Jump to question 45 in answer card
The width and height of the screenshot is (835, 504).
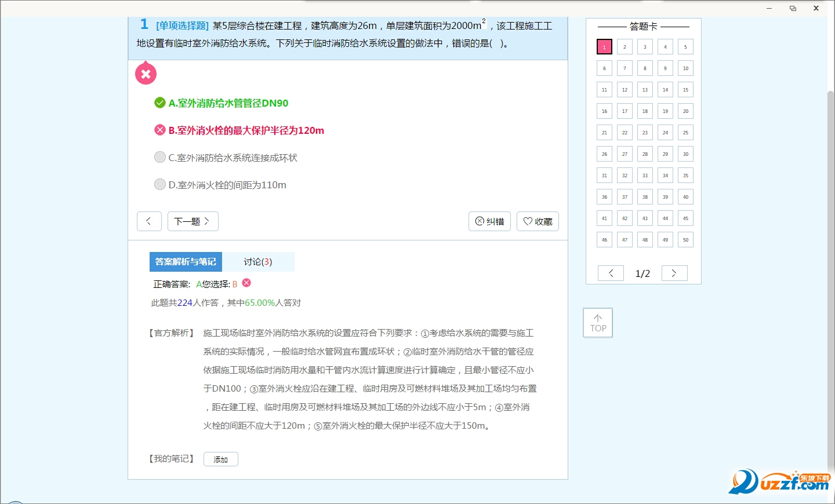[685, 218]
